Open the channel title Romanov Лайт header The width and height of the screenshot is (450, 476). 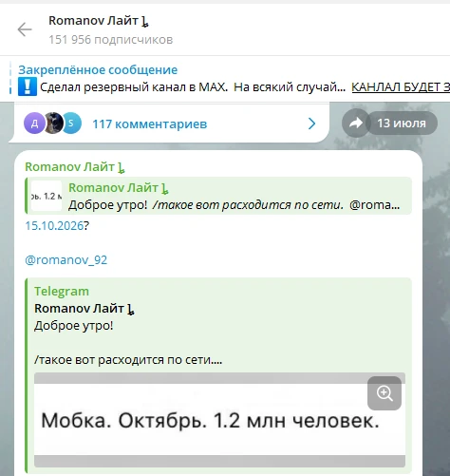99,21
